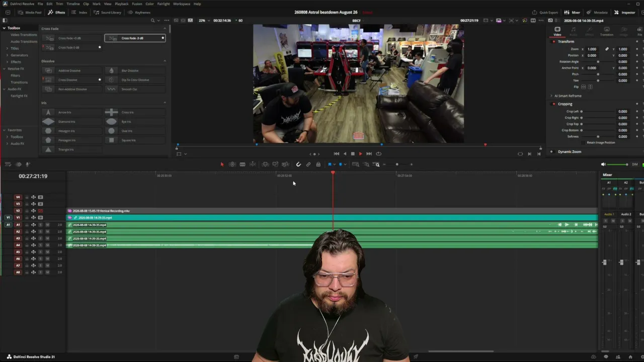Toggle the Mixer panel
The width and height of the screenshot is (644, 362).
coord(572,12)
